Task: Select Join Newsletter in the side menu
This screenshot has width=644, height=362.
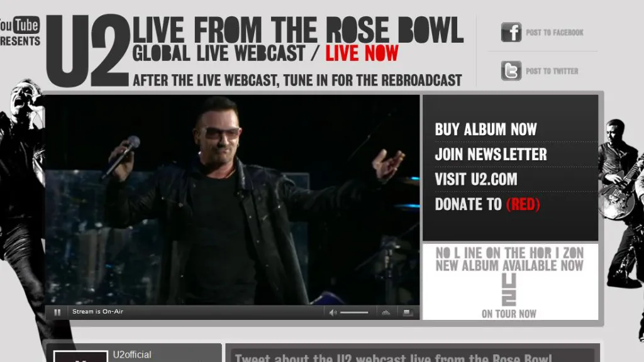Action: point(491,155)
